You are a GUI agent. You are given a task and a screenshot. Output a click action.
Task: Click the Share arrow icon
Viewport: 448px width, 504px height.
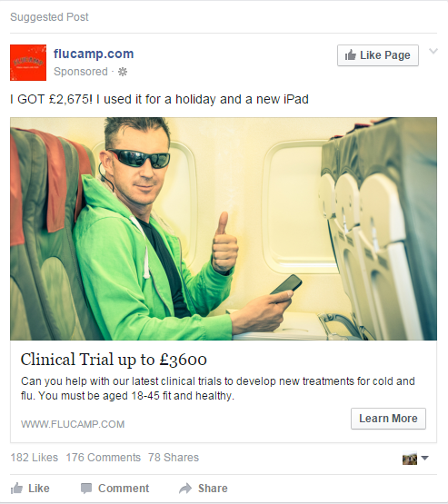[185, 488]
